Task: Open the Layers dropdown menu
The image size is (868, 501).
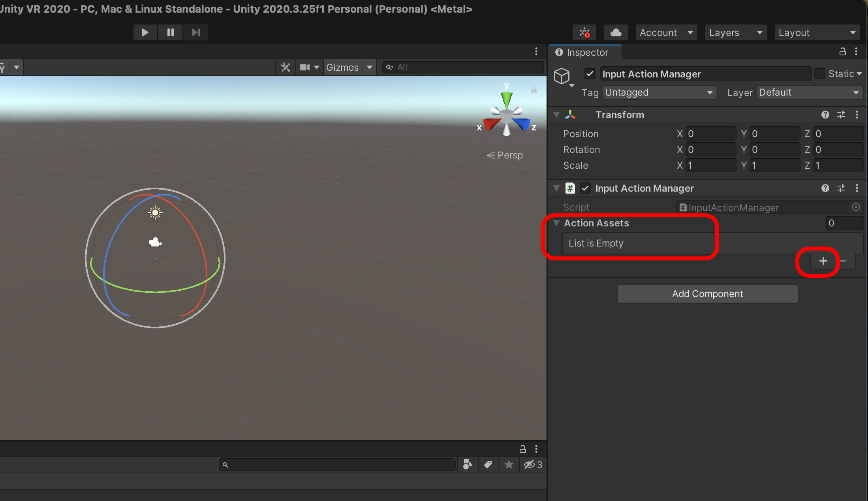Action: pos(735,32)
